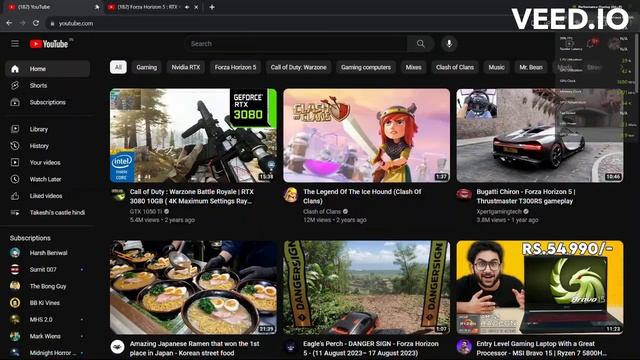Viewport: 640px width, 360px height.
Task: Select the Nvidia RTX filter chip
Action: [x=186, y=67]
